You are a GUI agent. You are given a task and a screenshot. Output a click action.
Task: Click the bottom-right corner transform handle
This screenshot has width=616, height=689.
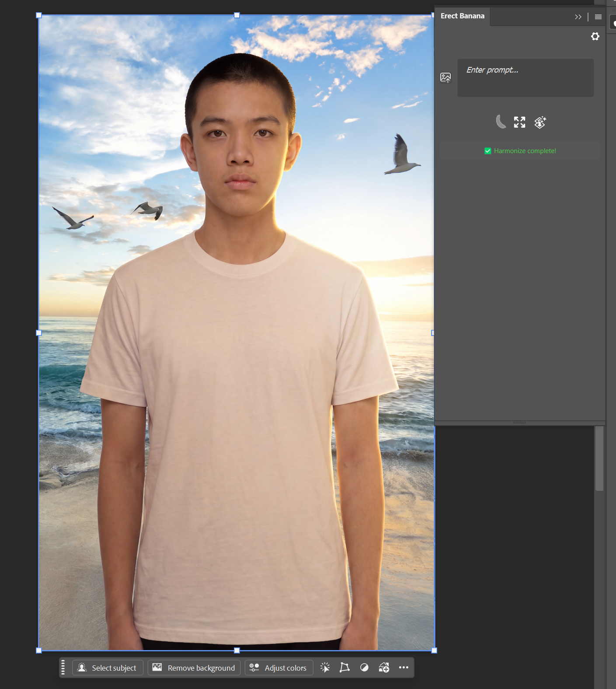coord(434,651)
